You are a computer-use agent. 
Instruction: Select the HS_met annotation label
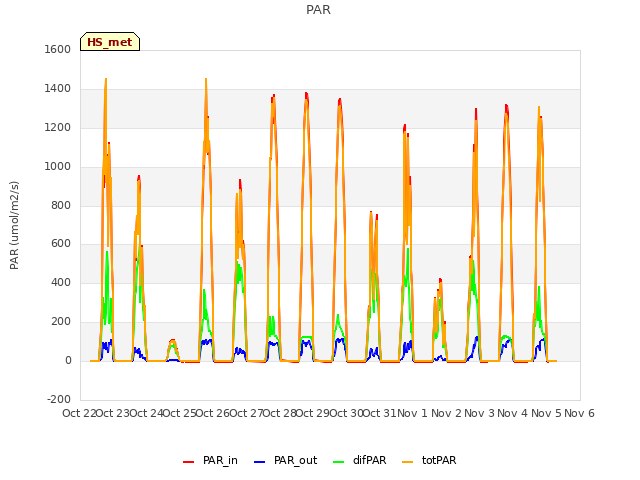point(110,42)
